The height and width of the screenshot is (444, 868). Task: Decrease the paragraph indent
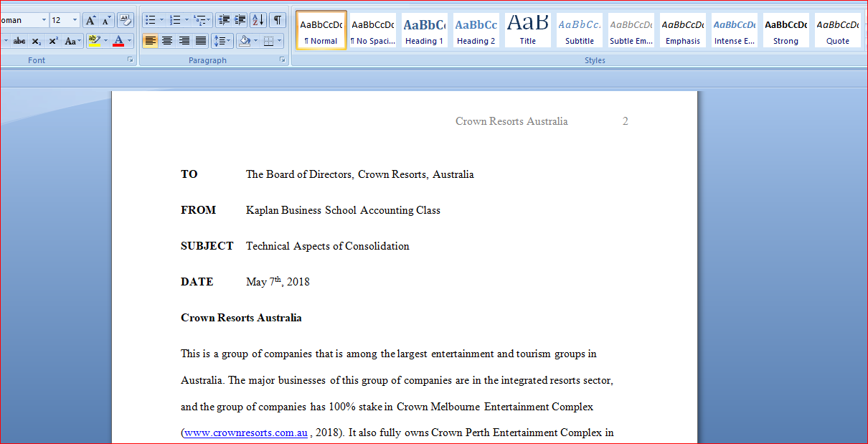(x=223, y=20)
